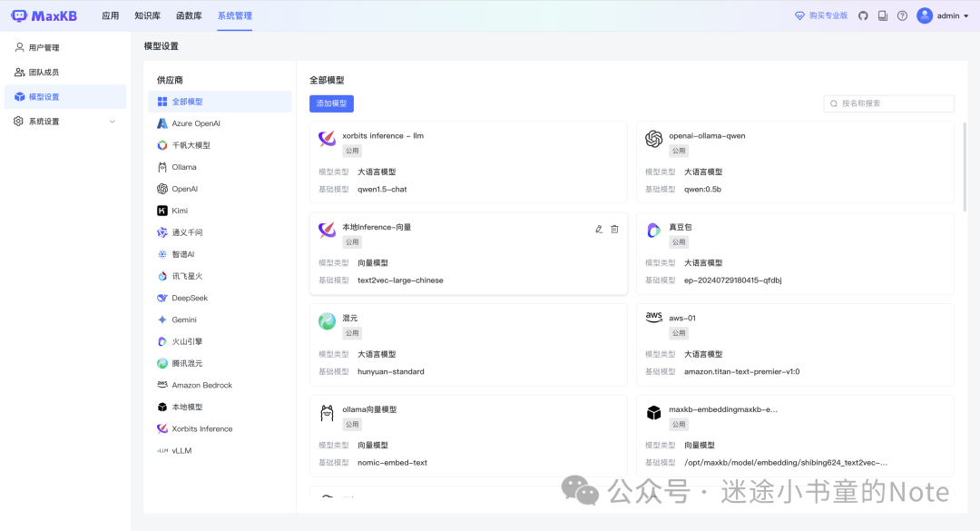The image size is (980, 531).
Task: Edit the 本地Inference-向量 model (pencil icon)
Action: point(599,230)
